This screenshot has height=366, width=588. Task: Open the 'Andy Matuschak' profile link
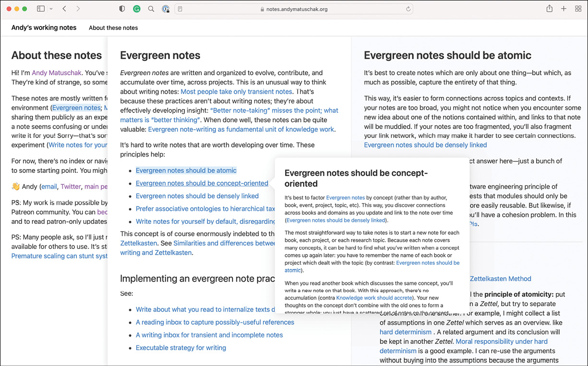(57, 73)
